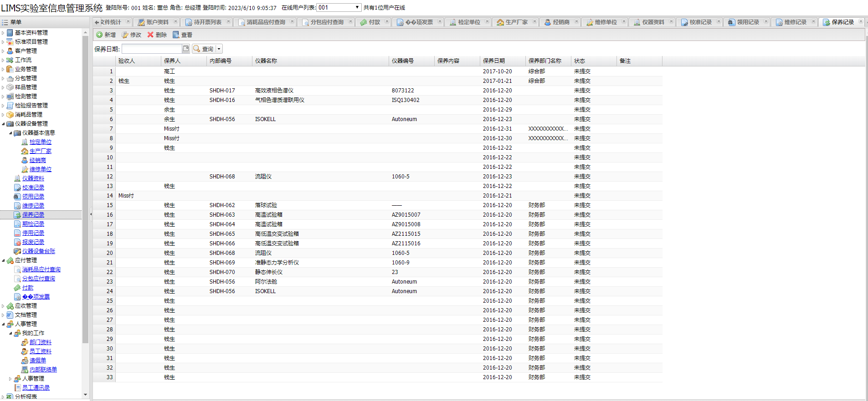Screen dimensions: 868x401
Task: Click the 保养部门名称 column header
Action: 549,61
